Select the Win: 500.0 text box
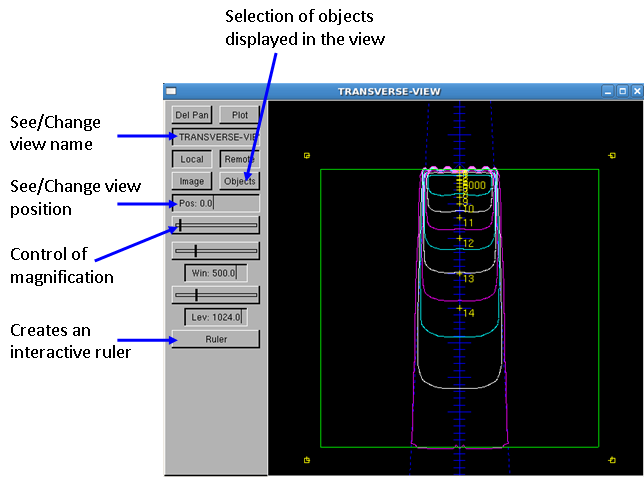The width and height of the screenshot is (644, 477). (x=215, y=272)
